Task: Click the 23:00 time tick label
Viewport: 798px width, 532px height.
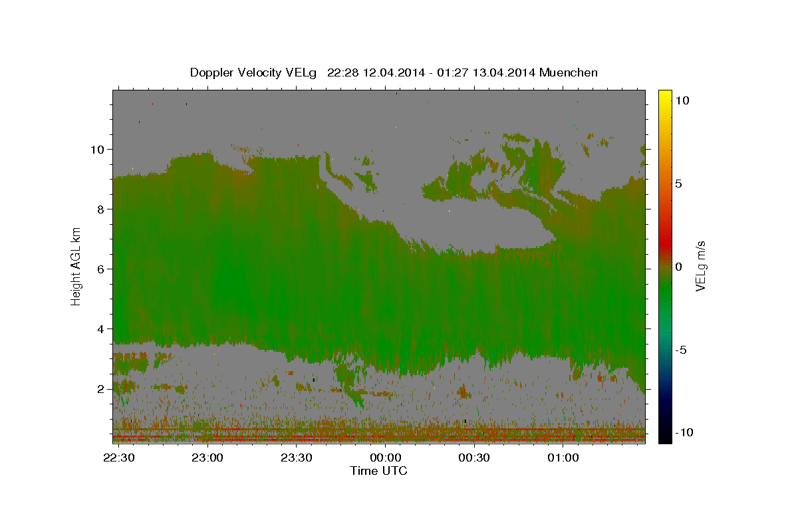Action: (x=207, y=458)
